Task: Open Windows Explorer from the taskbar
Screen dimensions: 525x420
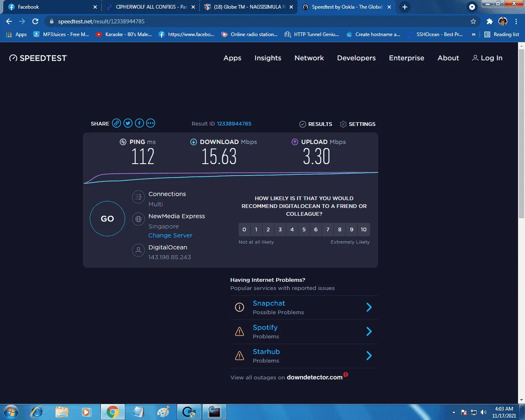Action: pos(62,412)
